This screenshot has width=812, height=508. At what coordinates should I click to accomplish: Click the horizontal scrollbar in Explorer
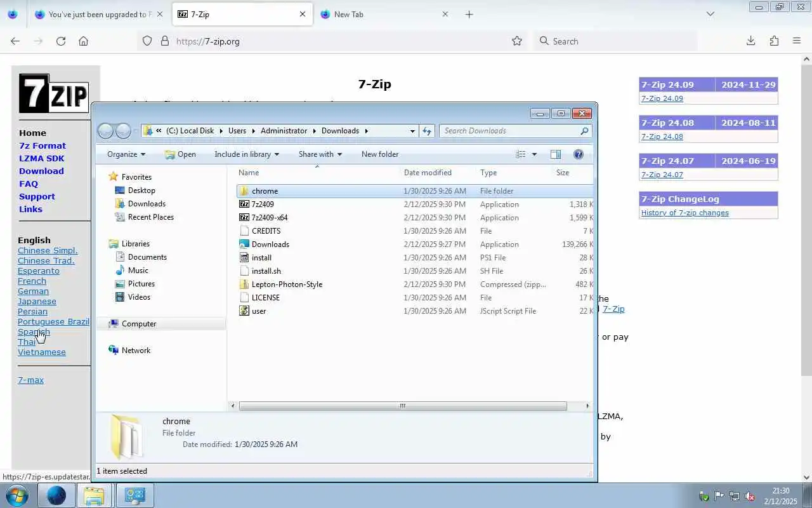403,406
